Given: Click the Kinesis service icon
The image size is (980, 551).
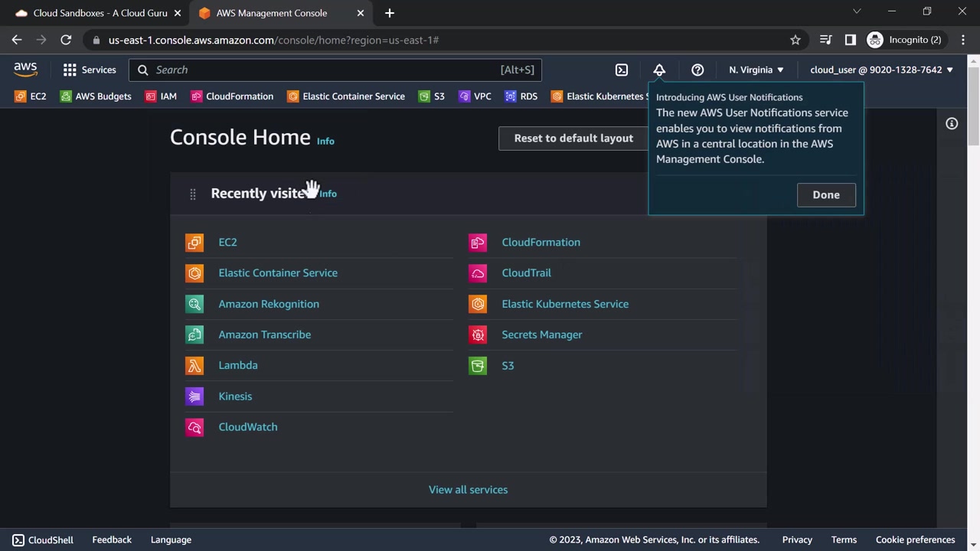Looking at the screenshot, I should pos(194,396).
